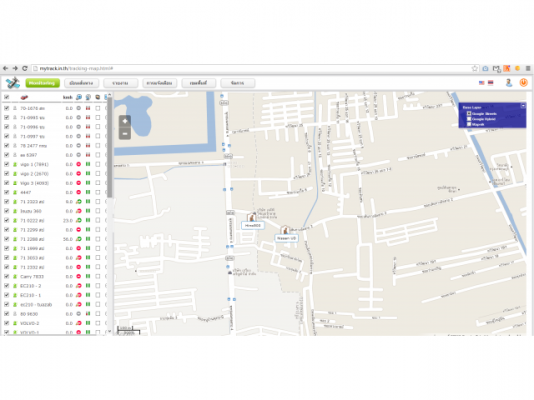Tick the empty box in the vigo 2 row

pos(98,174)
